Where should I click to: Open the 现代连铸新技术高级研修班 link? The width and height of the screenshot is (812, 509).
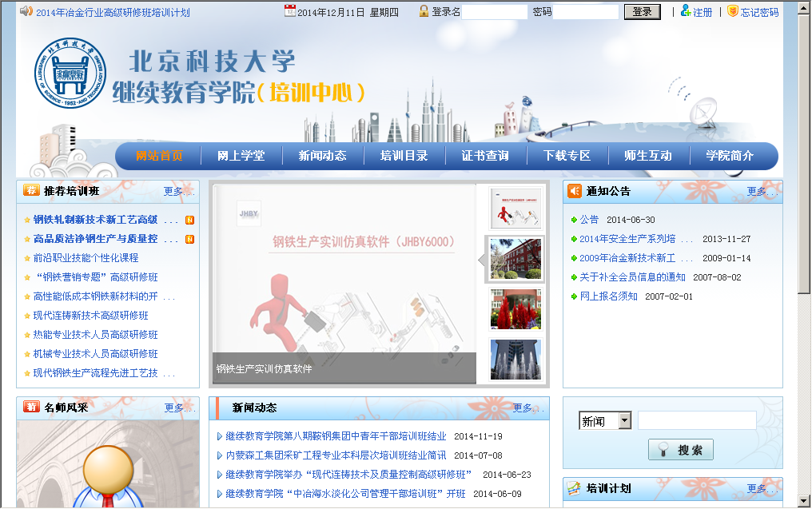tap(90, 316)
